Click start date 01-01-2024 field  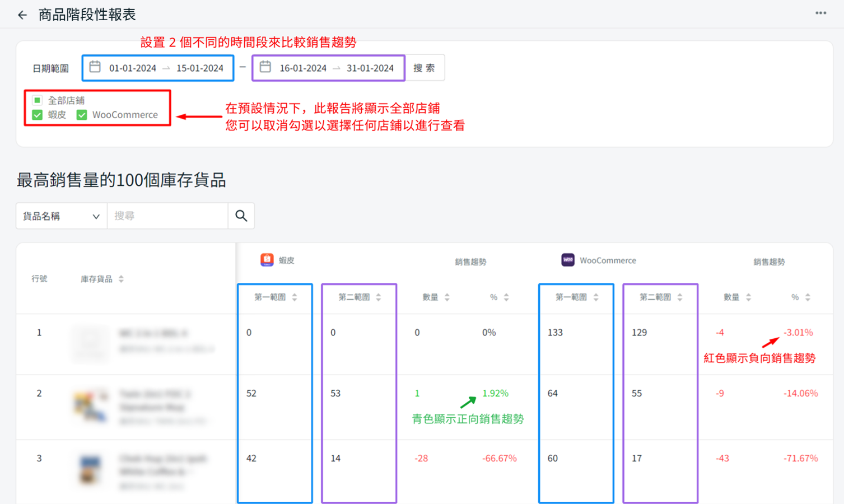coord(133,68)
